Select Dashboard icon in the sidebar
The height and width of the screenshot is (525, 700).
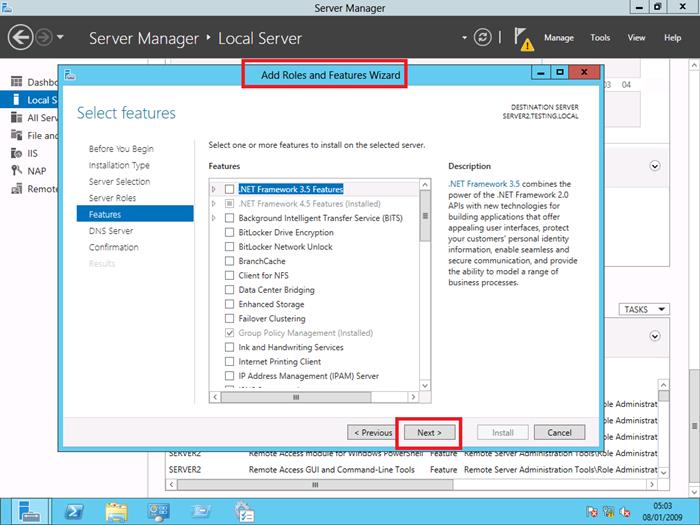click(17, 82)
